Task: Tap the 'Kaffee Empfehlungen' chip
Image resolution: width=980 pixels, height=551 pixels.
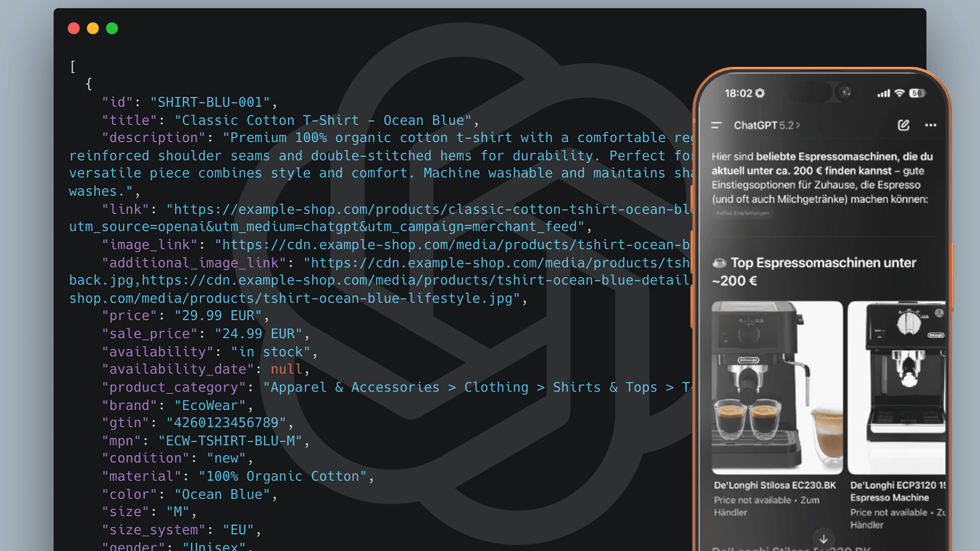Action: coord(742,213)
